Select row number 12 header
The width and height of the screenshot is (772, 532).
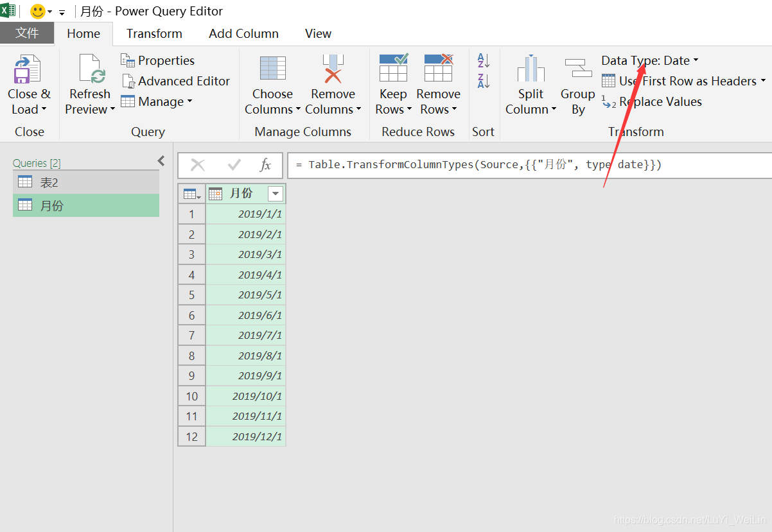pos(191,436)
